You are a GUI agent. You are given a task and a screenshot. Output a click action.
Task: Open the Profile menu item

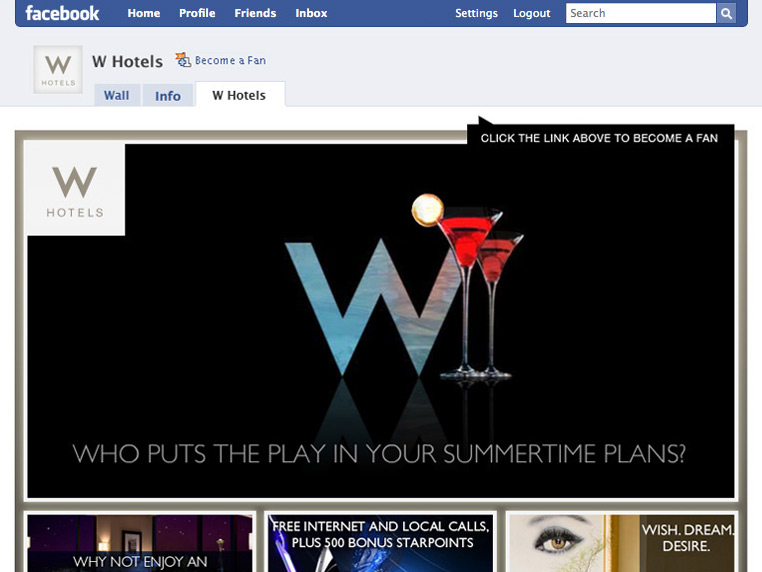[197, 13]
